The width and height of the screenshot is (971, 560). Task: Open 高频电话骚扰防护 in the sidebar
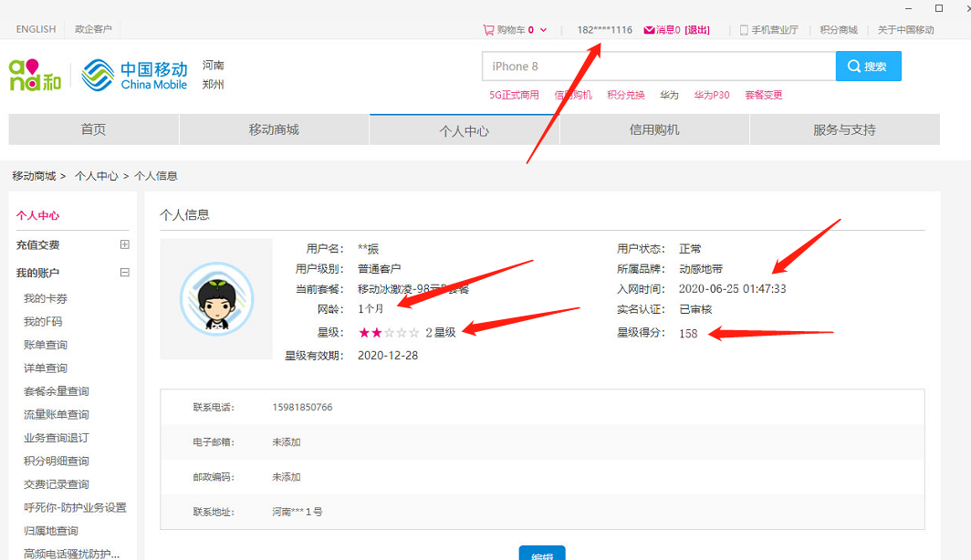[x=72, y=554]
